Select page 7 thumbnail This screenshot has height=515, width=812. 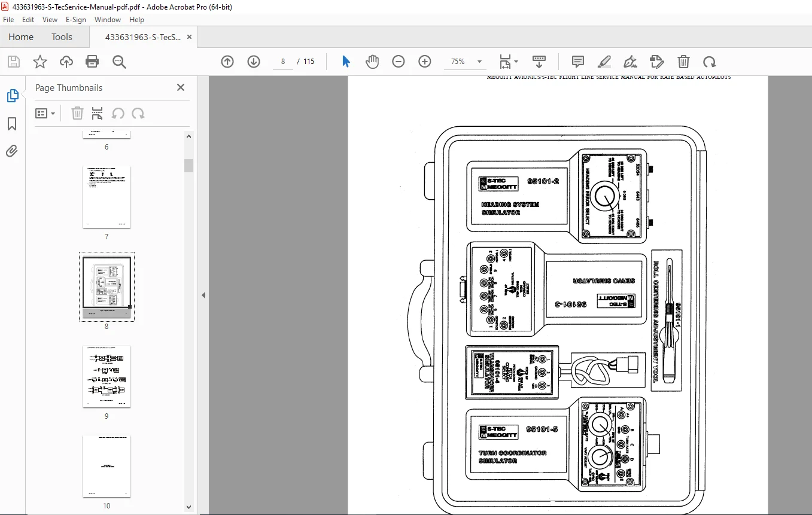[107, 197]
